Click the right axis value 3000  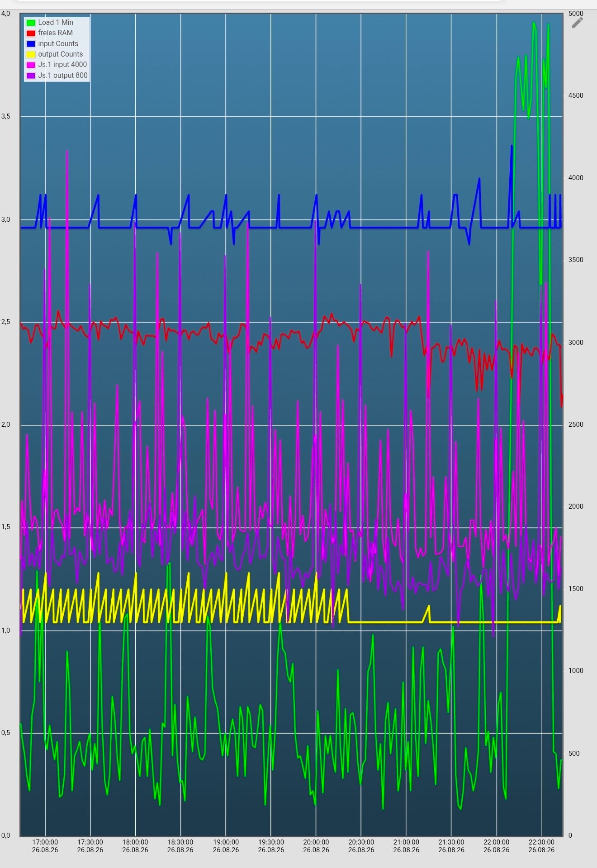pos(576,343)
